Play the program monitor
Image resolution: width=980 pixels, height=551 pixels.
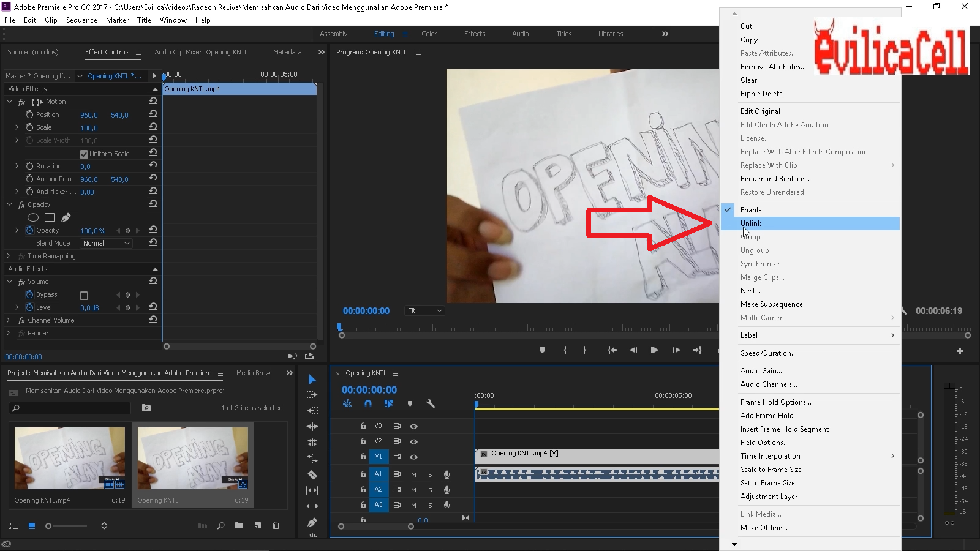[654, 350]
